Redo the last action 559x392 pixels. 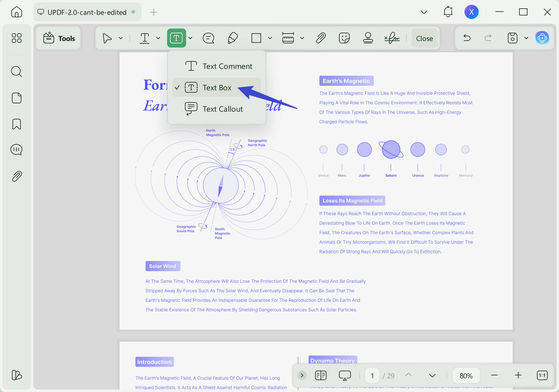[x=488, y=38]
